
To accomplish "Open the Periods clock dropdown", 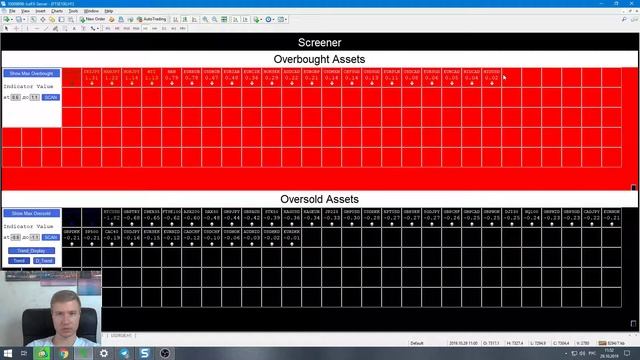I will 269,19.
